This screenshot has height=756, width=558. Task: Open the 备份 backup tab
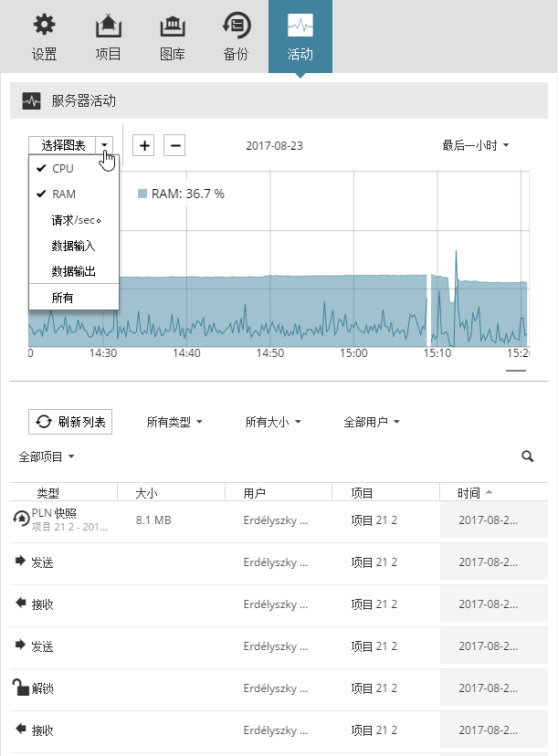click(236, 37)
